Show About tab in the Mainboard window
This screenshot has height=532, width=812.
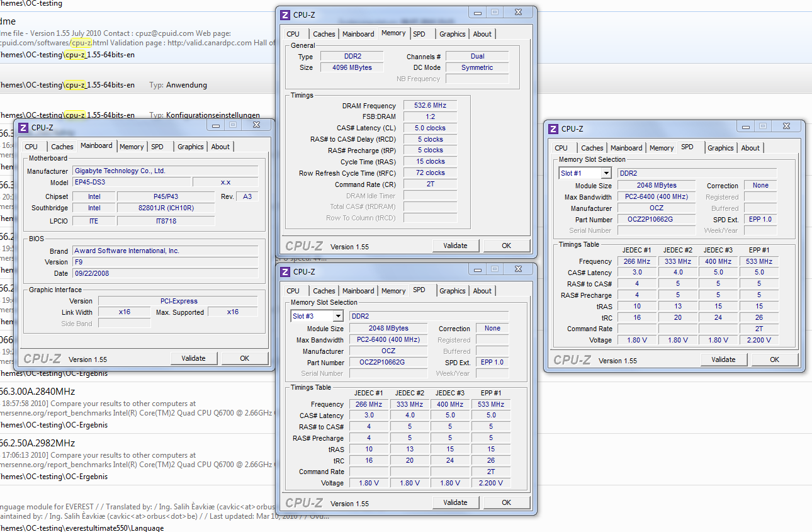pyautogui.click(x=220, y=147)
